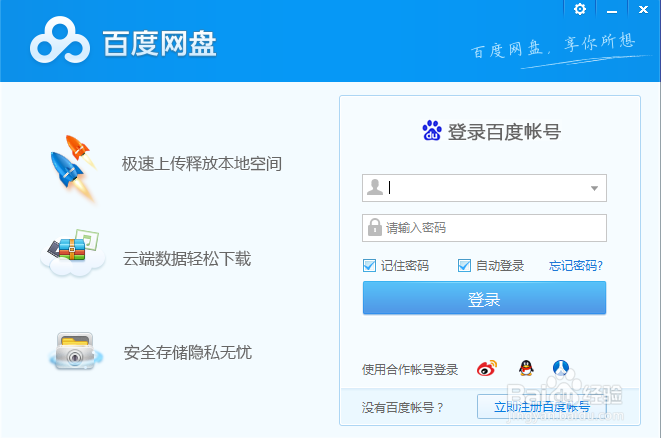Log in with the QQ penguin icon
Image resolution: width=661 pixels, height=438 pixels.
(526, 368)
